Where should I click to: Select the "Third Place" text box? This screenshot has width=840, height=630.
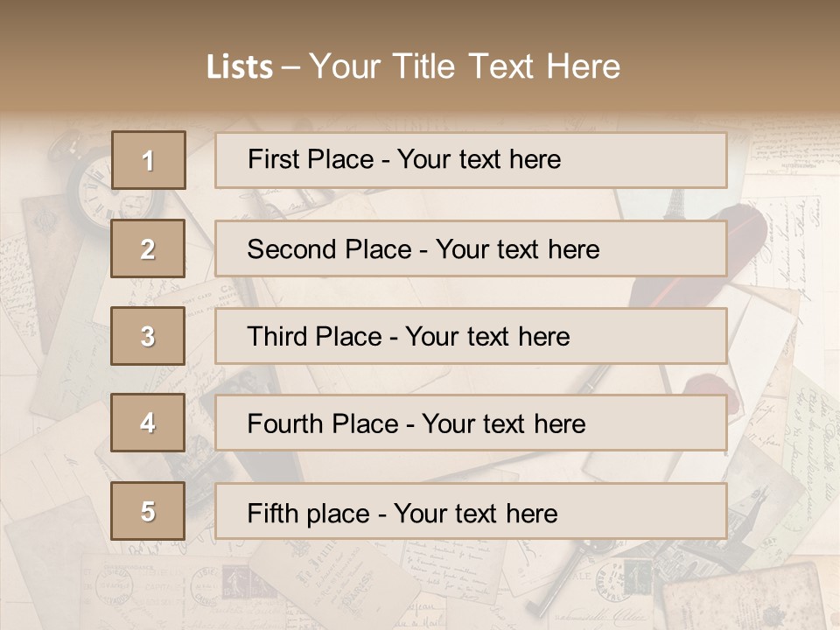tap(471, 336)
